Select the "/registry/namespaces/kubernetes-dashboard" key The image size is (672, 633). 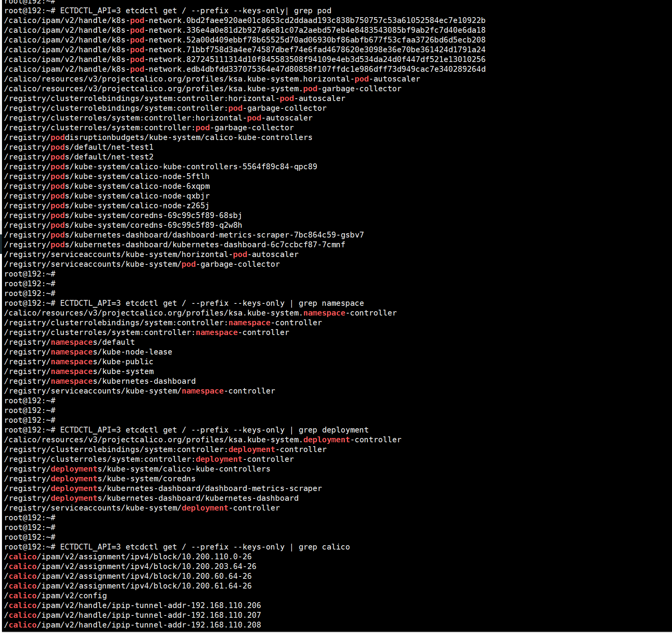100,381
